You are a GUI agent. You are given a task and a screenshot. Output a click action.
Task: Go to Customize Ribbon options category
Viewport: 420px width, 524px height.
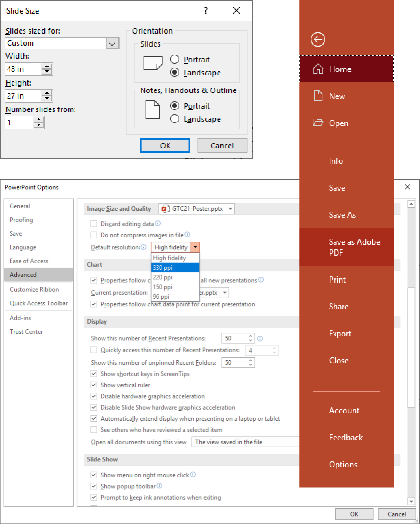(34, 289)
